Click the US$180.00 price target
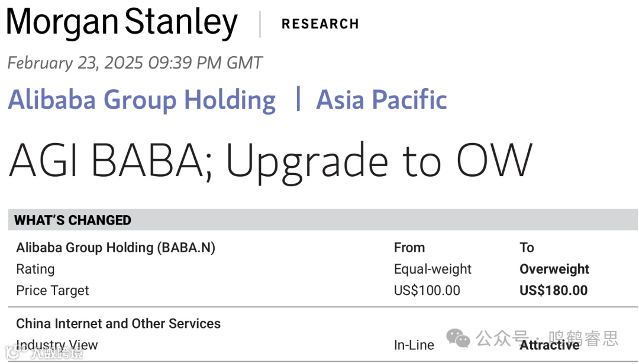 tap(553, 290)
